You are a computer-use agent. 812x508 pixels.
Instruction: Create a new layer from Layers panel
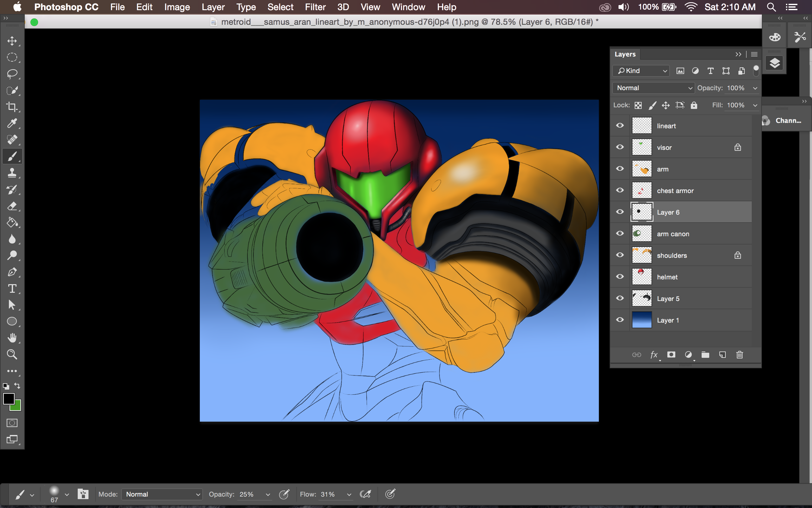coord(723,355)
